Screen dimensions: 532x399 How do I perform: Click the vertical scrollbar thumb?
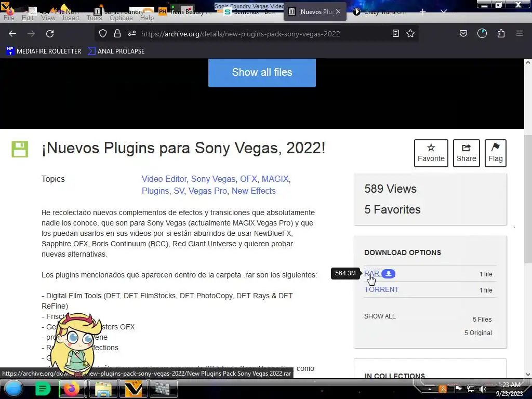[528, 198]
